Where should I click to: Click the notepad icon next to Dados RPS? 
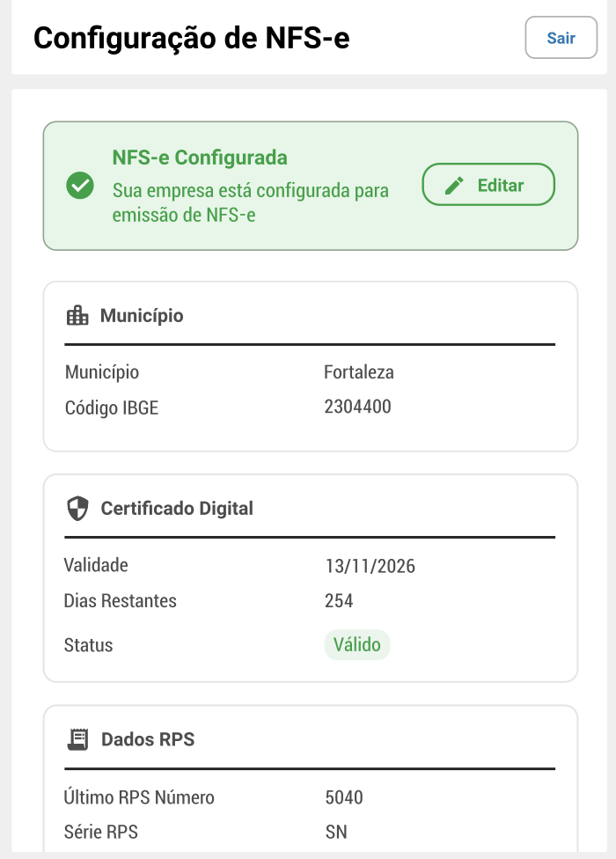coord(77,738)
